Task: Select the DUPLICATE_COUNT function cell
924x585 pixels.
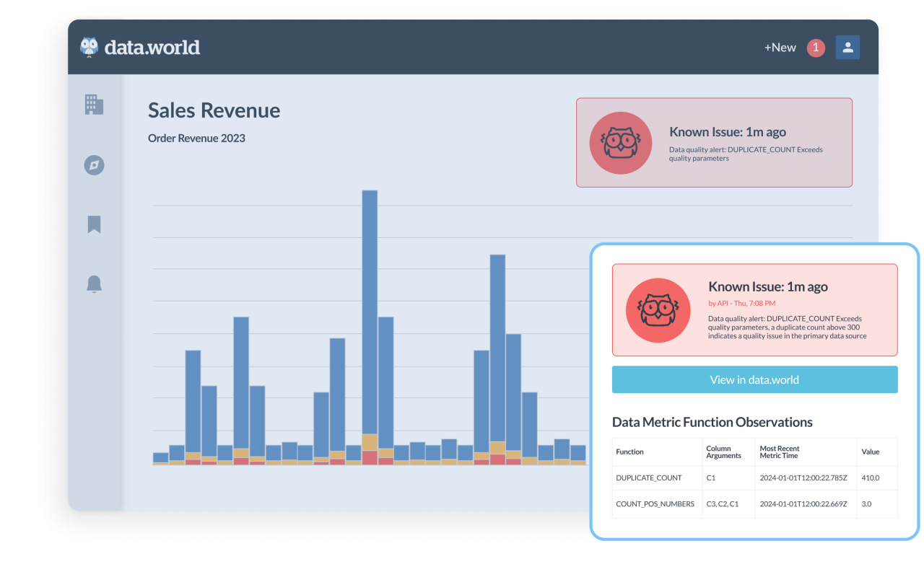Action: [x=649, y=478]
